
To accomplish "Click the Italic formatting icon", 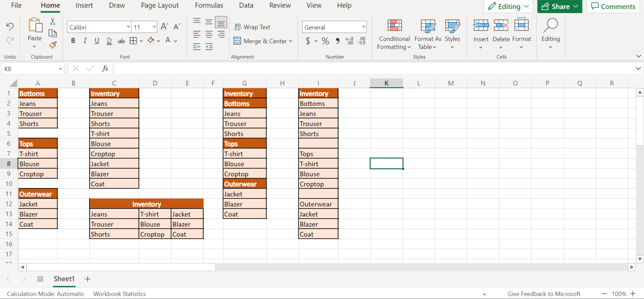I will [85, 40].
